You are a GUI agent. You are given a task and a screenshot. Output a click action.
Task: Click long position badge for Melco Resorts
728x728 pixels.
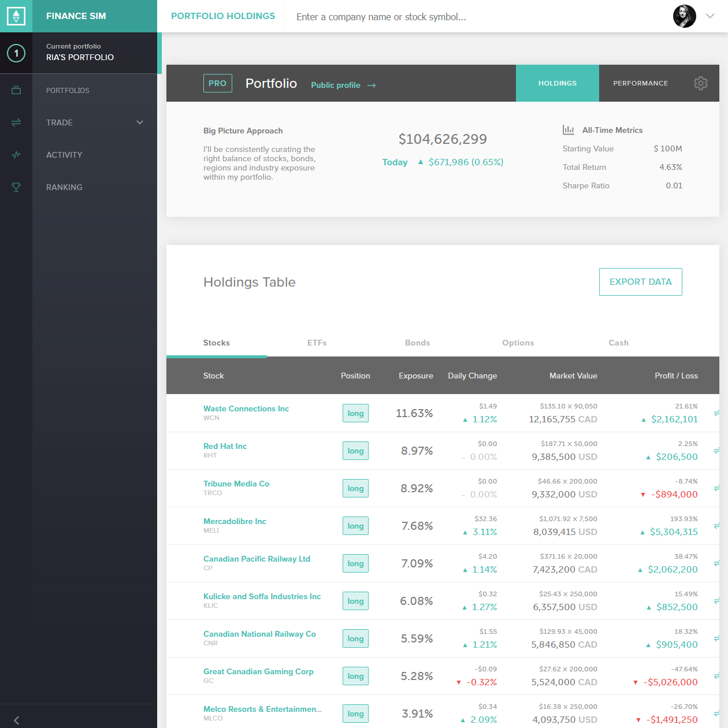(x=355, y=714)
